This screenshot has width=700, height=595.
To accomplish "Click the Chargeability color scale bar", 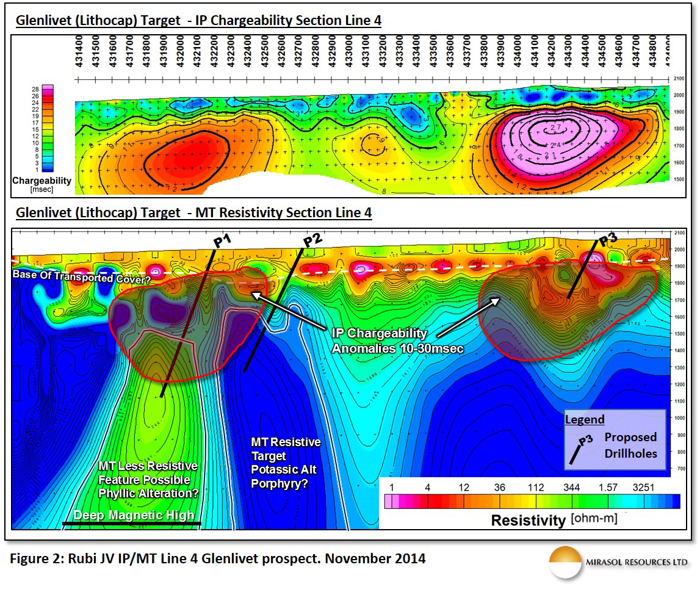I will pos(48,128).
